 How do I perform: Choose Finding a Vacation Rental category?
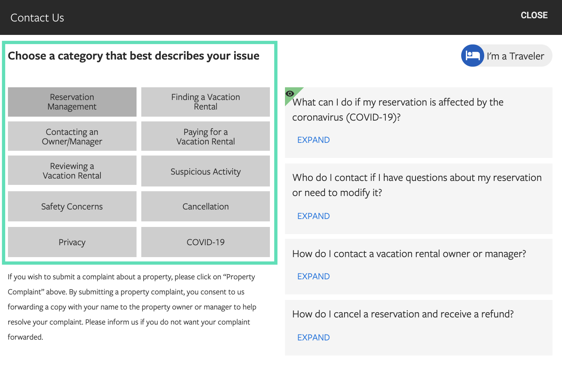pyautogui.click(x=206, y=102)
